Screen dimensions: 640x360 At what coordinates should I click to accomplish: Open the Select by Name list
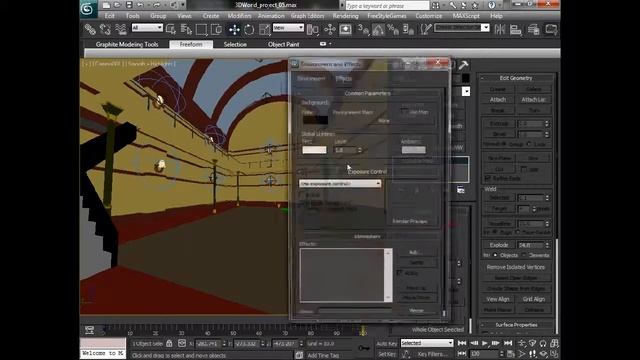[186, 29]
